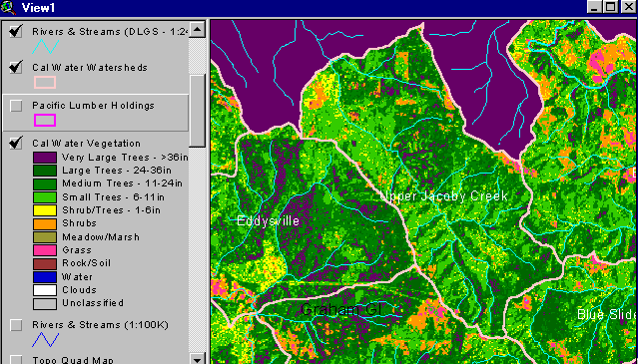
Task: Toggle the Cal Water Watersheds checkbox
Action: pos(16,67)
